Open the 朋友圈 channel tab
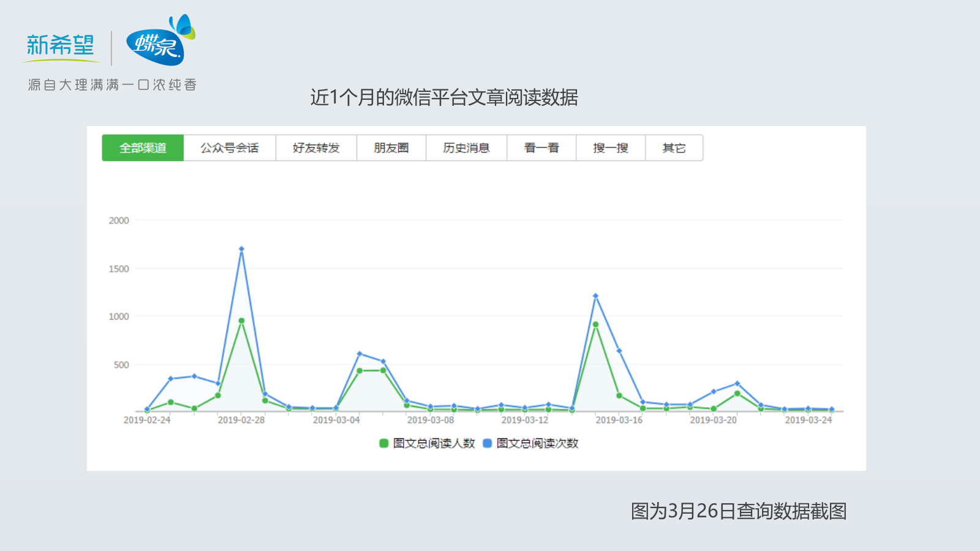This screenshot has height=551, width=980. (x=392, y=148)
